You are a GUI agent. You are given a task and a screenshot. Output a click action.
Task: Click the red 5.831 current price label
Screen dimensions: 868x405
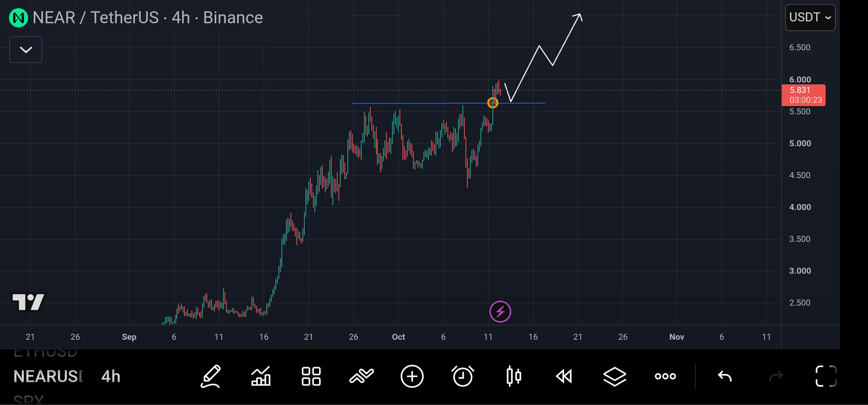coord(804,95)
